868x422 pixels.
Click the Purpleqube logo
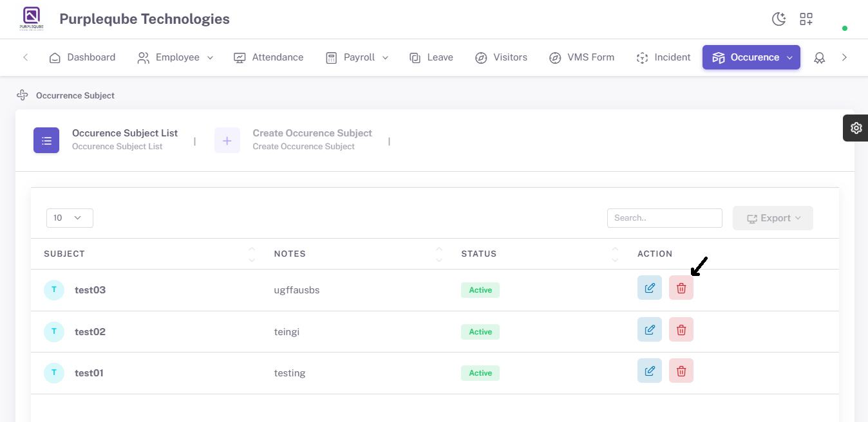(32, 19)
